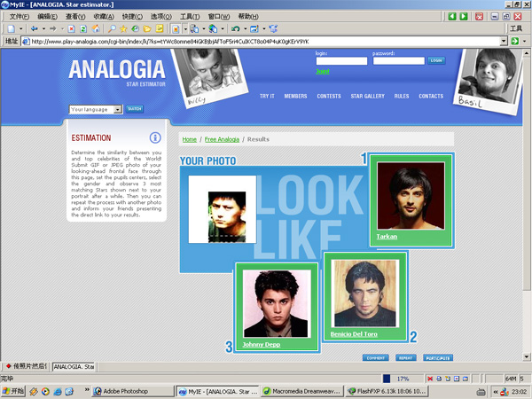Click the Internet Explorer quick launch icon

point(58,392)
